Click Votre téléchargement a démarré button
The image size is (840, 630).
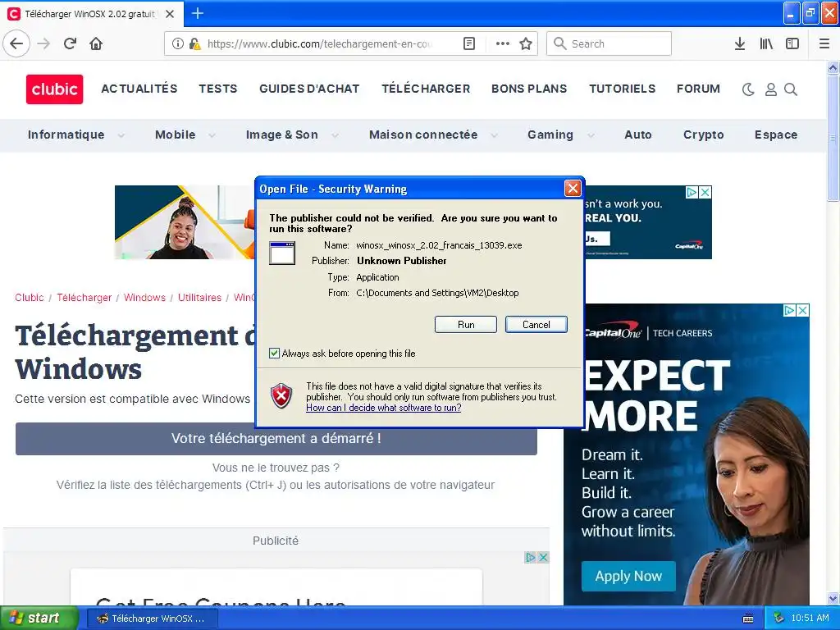pyautogui.click(x=276, y=438)
